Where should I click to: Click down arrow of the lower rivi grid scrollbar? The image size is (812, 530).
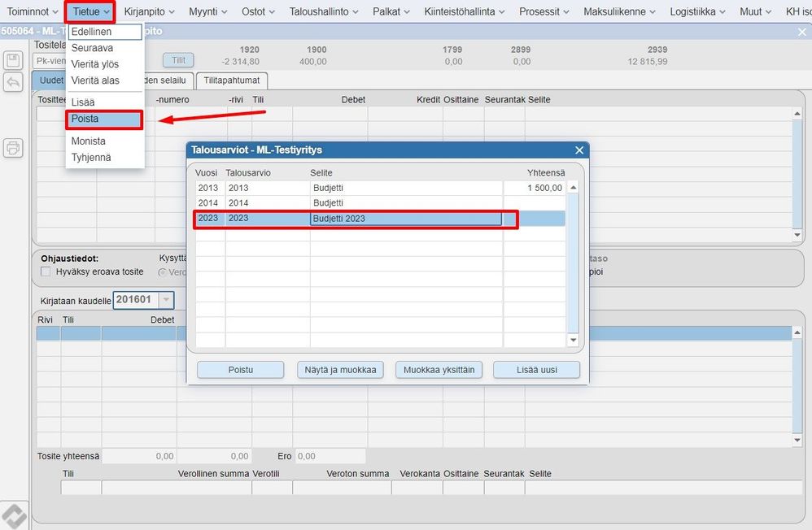(797, 440)
